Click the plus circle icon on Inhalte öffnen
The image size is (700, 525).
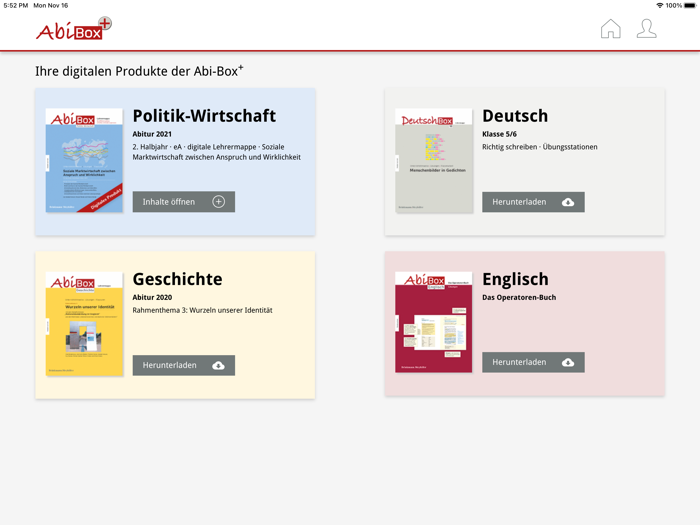tap(218, 202)
